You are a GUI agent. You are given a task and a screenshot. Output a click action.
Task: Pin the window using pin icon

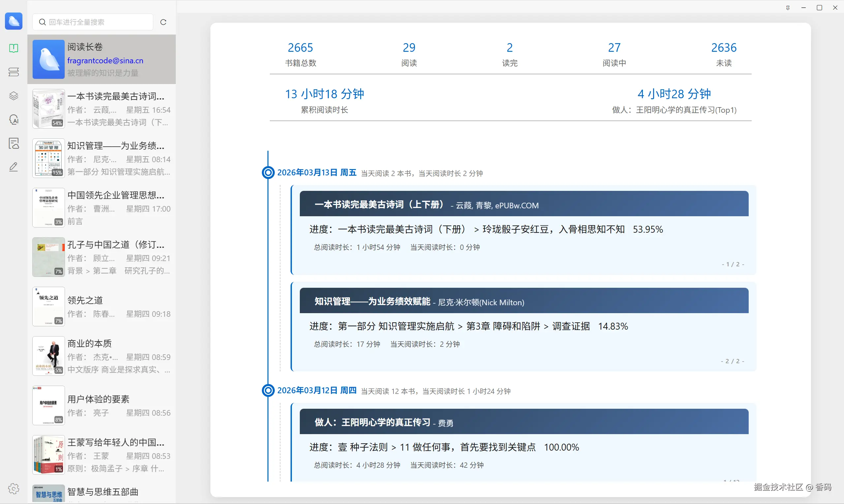(788, 8)
